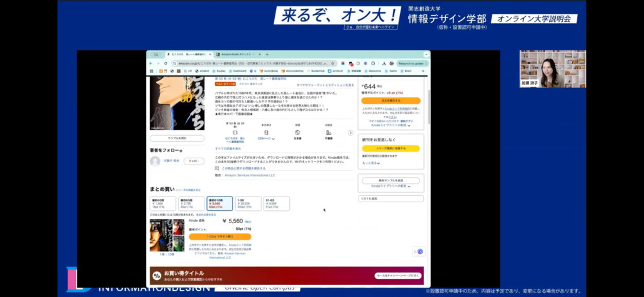Click the orange 1-Click buy now button
This screenshot has height=297, width=644.
[219, 237]
